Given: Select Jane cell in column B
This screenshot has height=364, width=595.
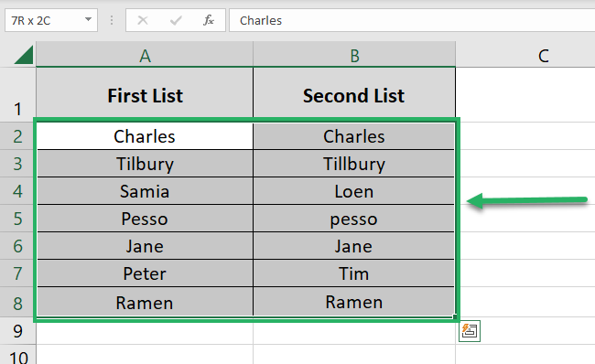Looking at the screenshot, I should point(353,246).
